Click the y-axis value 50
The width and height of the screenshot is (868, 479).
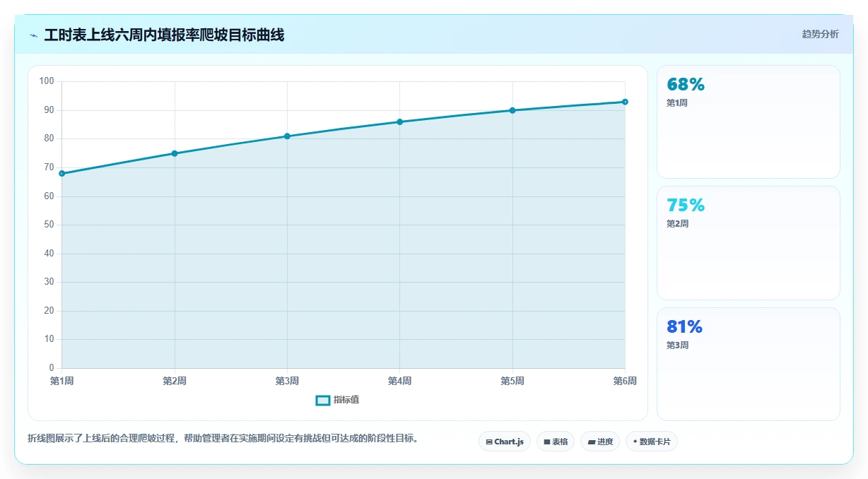[x=49, y=225]
